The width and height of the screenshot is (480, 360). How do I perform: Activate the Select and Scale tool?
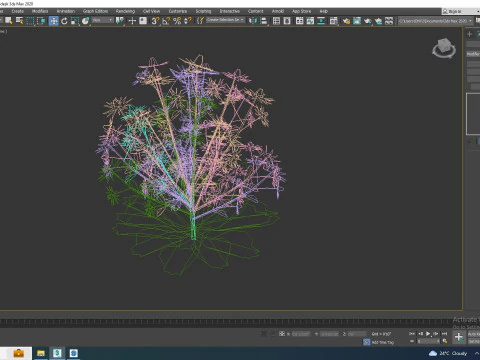tap(75, 21)
